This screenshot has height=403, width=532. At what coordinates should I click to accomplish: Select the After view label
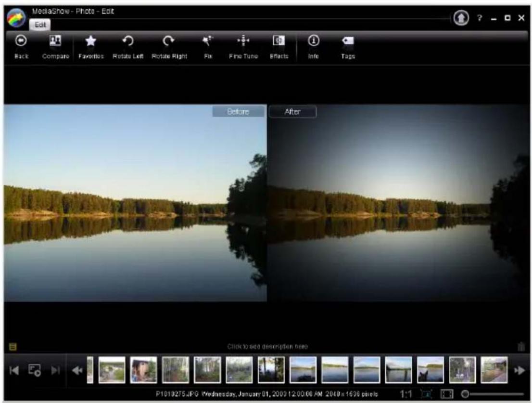pos(292,112)
